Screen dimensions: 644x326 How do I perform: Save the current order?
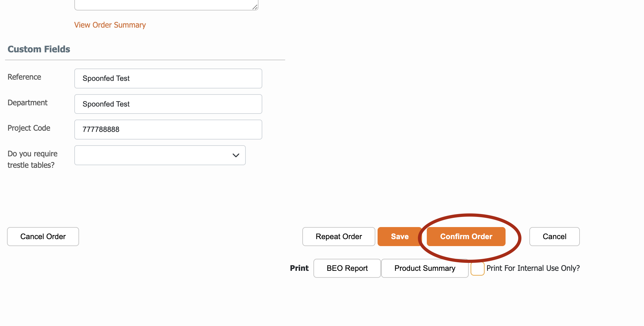(399, 237)
